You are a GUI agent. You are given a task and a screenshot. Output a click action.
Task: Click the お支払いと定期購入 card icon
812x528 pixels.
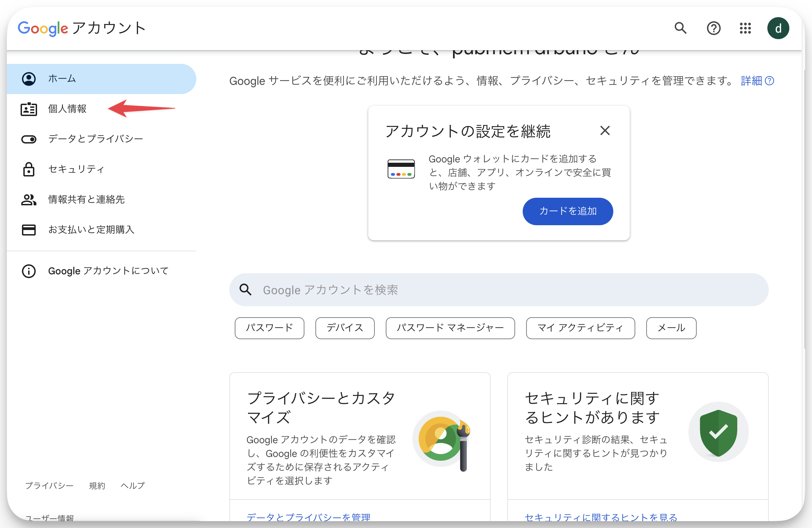point(29,230)
